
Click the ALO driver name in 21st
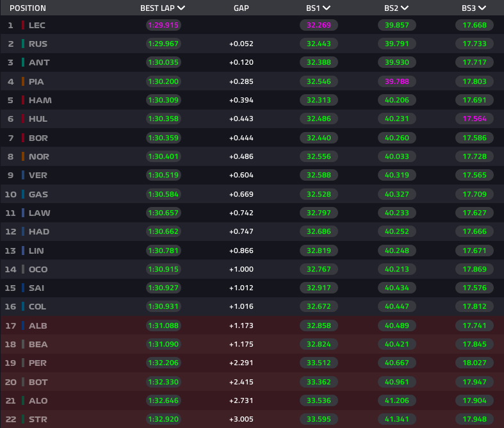[x=38, y=400]
